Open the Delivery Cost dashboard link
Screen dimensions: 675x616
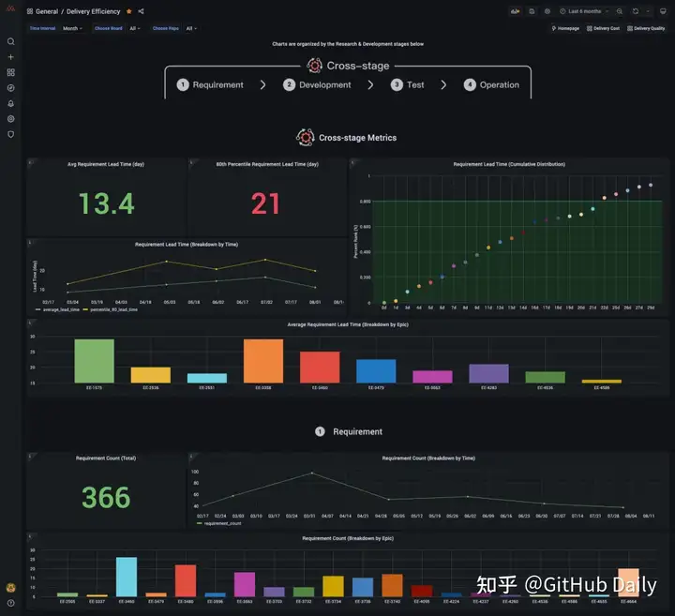pyautogui.click(x=603, y=28)
